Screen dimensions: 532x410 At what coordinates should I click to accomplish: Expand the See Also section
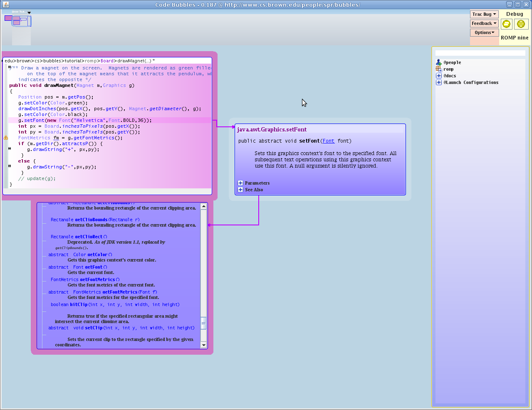coord(240,190)
